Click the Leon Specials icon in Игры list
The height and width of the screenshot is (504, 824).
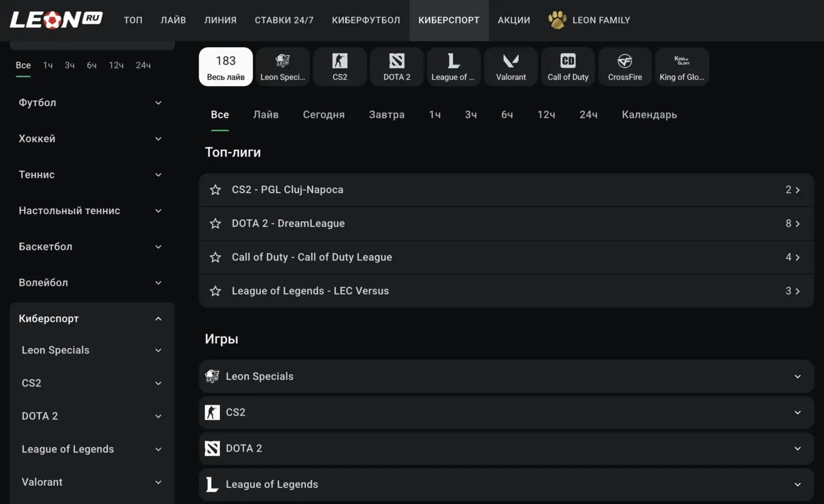pyautogui.click(x=212, y=376)
